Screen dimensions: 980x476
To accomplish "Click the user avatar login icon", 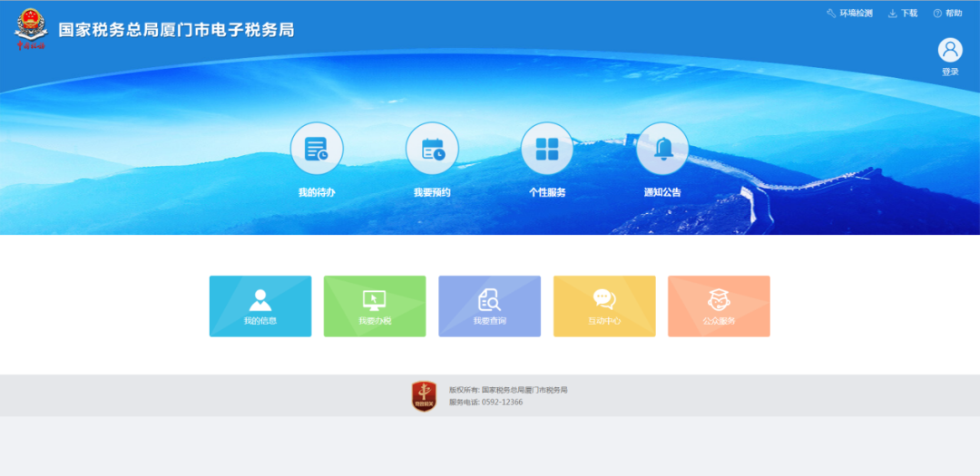I will (950, 51).
